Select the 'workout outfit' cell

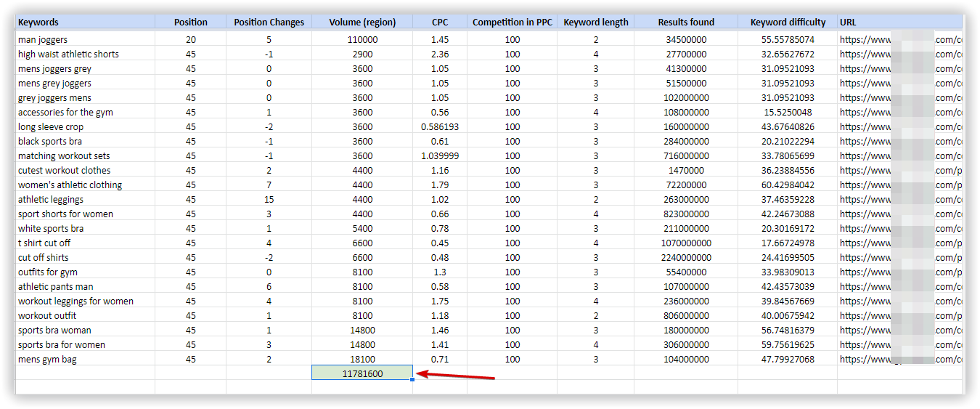(x=85, y=315)
